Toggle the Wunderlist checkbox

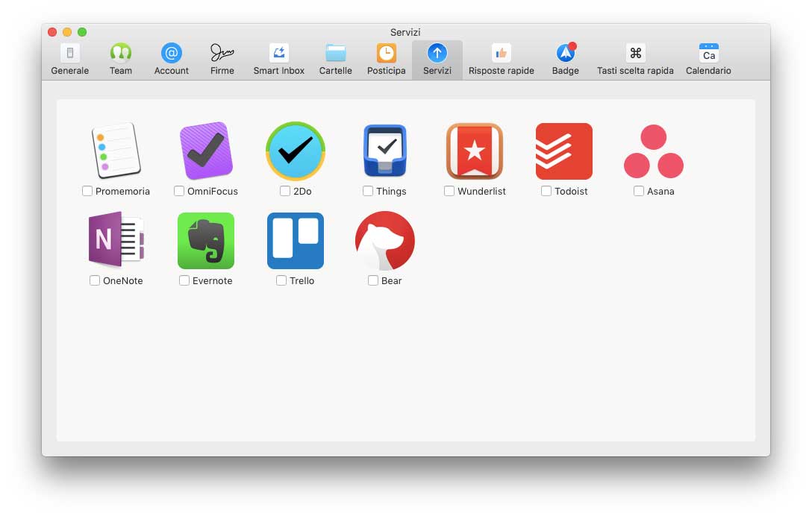point(449,191)
